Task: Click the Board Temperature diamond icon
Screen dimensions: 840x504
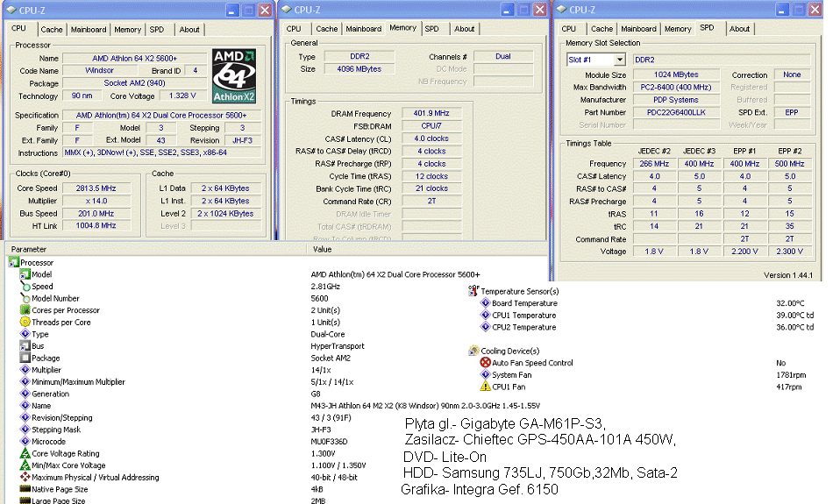Action: pyautogui.click(x=486, y=303)
